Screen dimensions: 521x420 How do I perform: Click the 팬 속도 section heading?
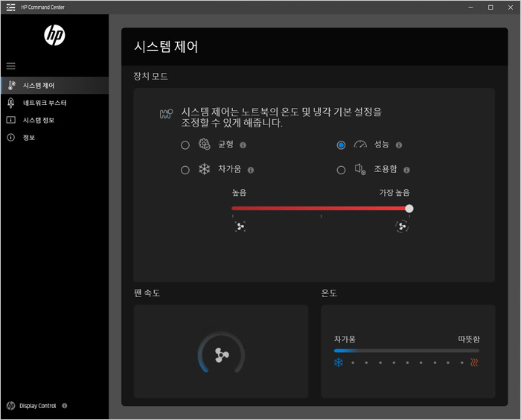[x=147, y=293]
